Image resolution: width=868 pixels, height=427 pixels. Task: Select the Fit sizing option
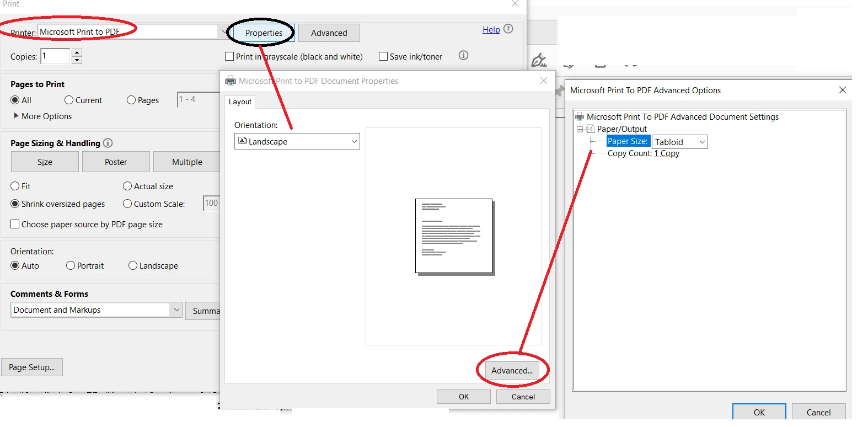[15, 186]
